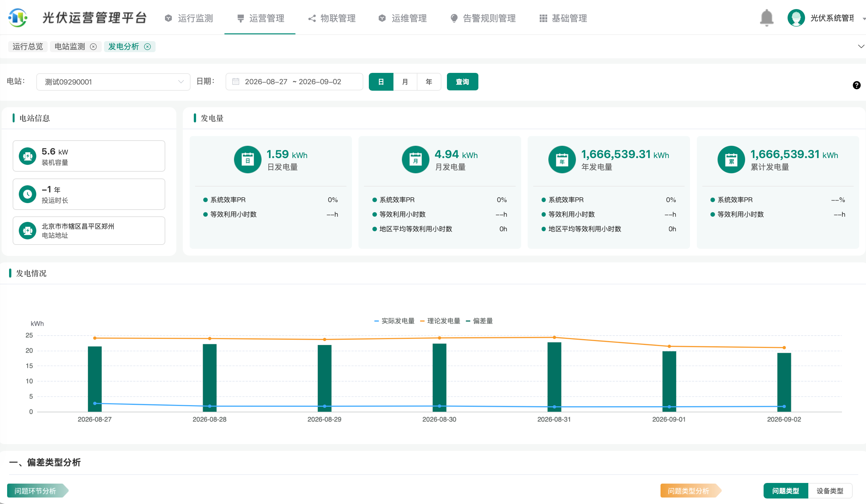This screenshot has width=866, height=504.
Task: Click 等效利用小时数 in 日发电量 card
Action: click(x=234, y=214)
